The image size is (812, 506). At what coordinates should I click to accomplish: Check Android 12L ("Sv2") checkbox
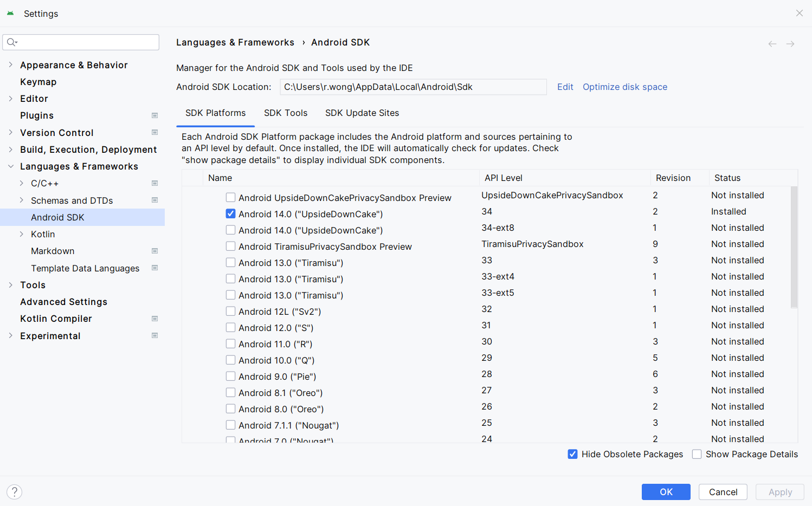click(230, 312)
